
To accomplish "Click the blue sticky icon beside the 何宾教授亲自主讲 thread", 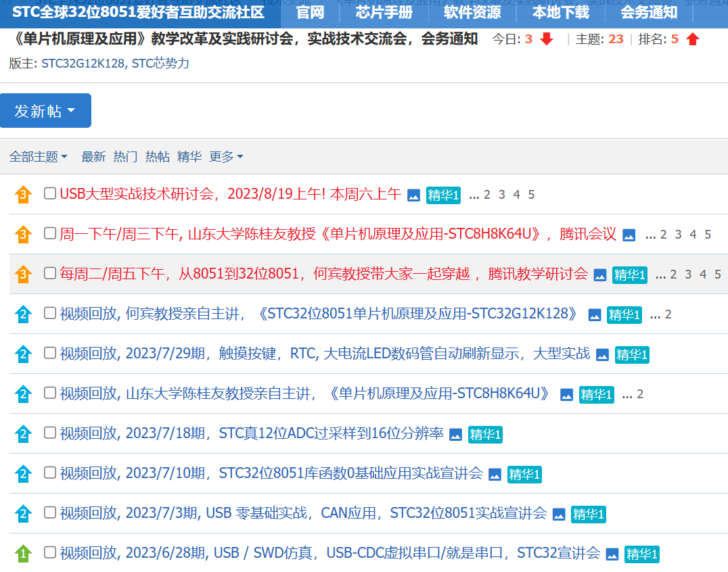I will 23,314.
